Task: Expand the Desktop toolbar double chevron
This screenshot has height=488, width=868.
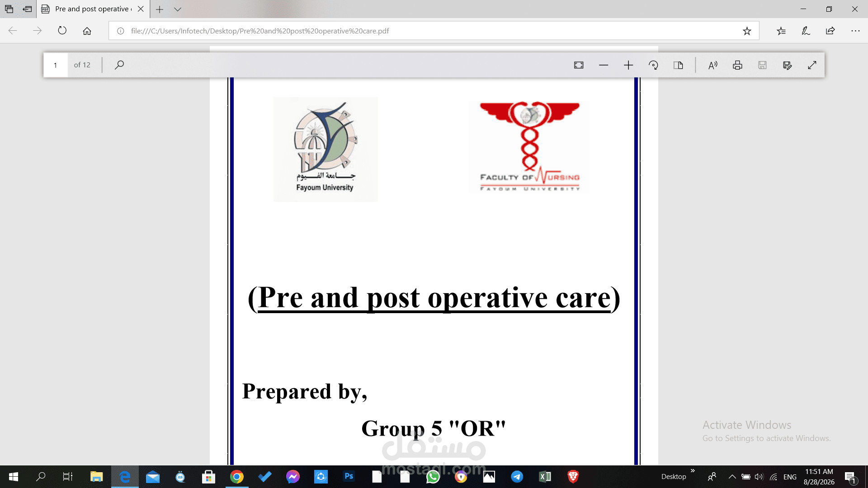Action: tap(693, 471)
